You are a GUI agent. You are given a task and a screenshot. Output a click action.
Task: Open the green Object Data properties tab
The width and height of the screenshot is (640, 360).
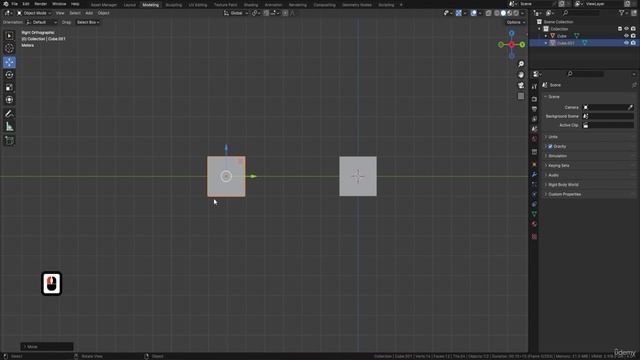(x=534, y=214)
